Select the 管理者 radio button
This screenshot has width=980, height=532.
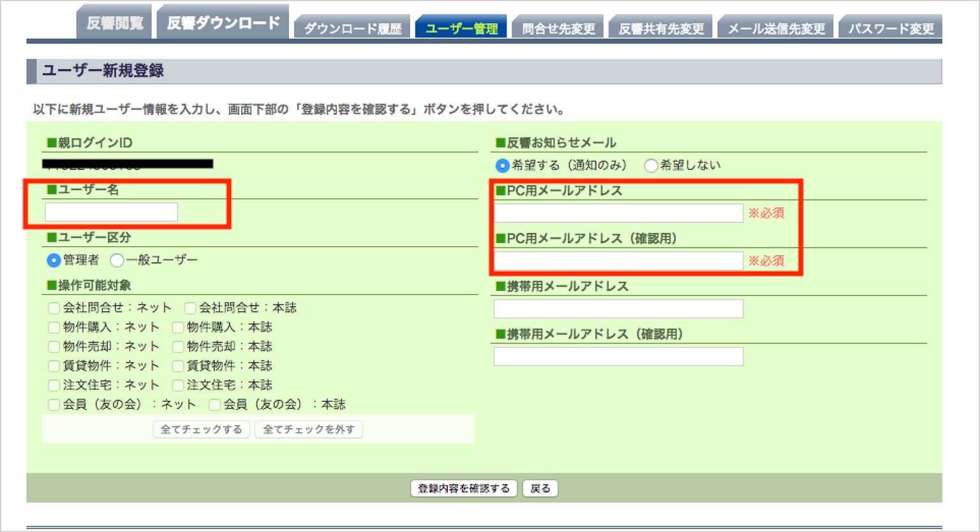[54, 260]
